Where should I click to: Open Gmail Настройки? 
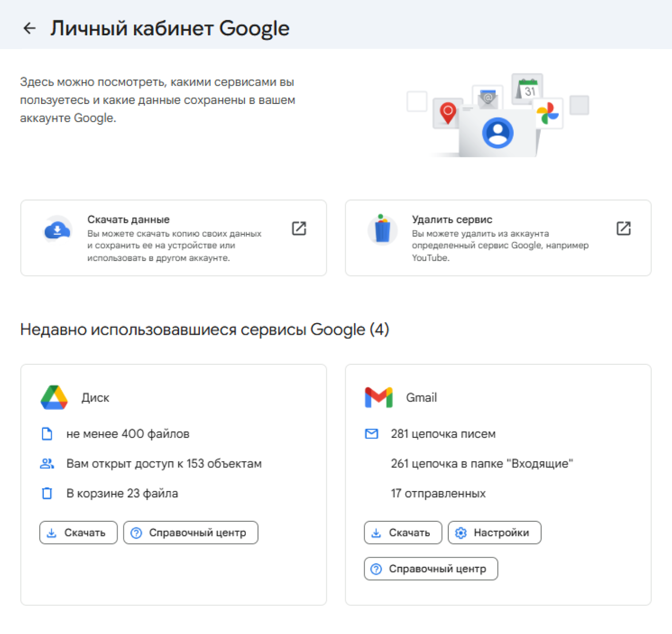[x=494, y=533]
